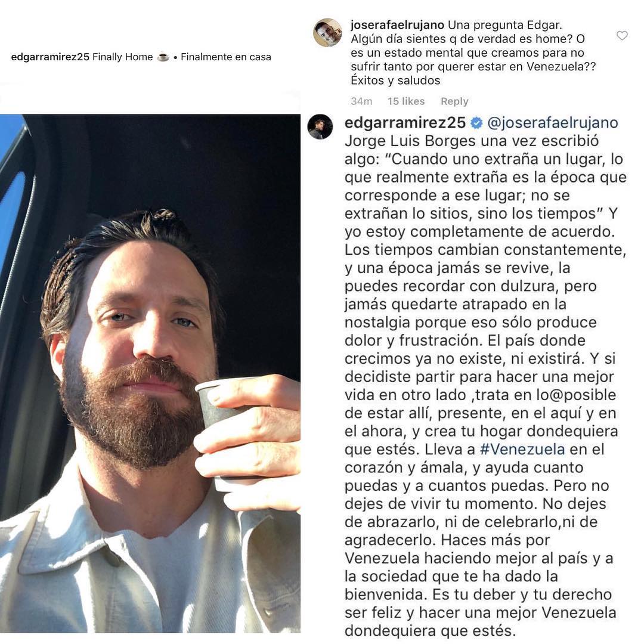This screenshot has width=644, height=644.
Task: Click the "Finally Home" caption text
Action: point(122,57)
